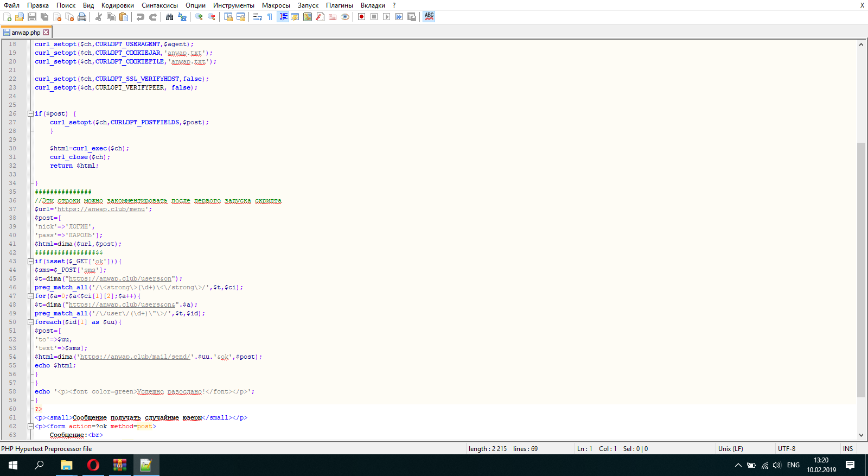
Task: Toggle show all characters pilcrow icon
Action: 270,17
